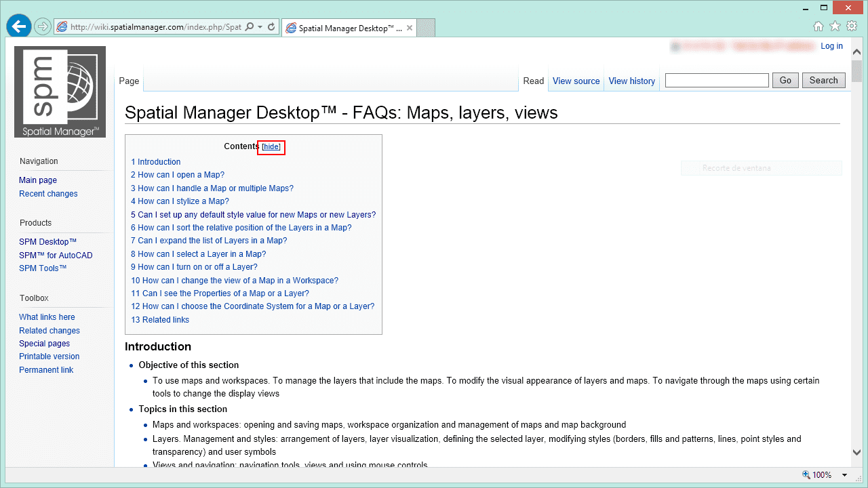Image resolution: width=868 pixels, height=488 pixels.
Task: Open SPM Desktop™ product link
Action: [x=47, y=242]
